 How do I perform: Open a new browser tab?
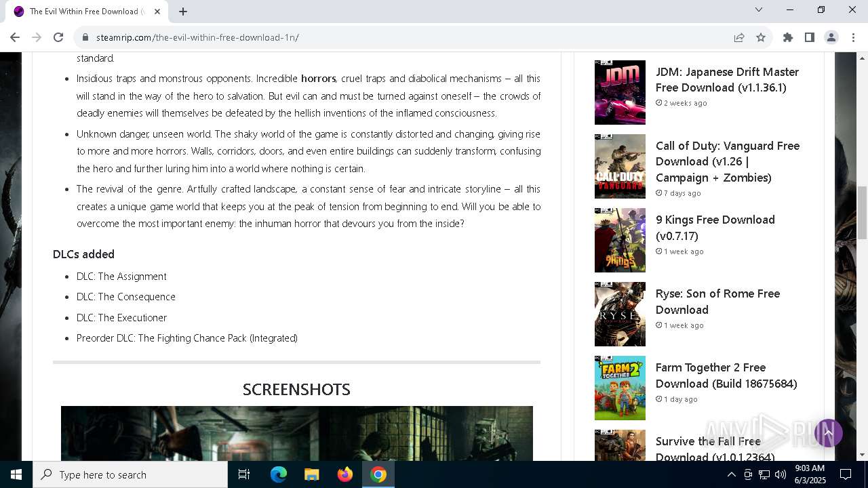[183, 12]
